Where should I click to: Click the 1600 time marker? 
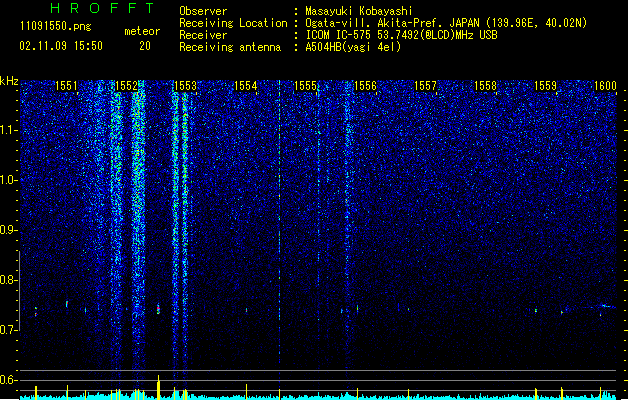click(605, 86)
